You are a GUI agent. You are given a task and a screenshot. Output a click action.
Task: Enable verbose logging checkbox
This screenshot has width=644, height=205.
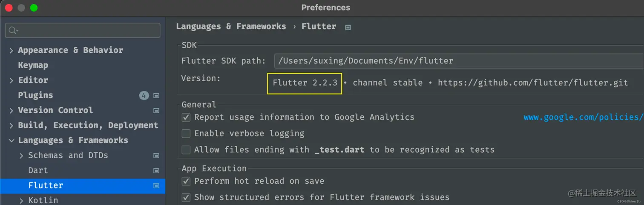(x=186, y=134)
